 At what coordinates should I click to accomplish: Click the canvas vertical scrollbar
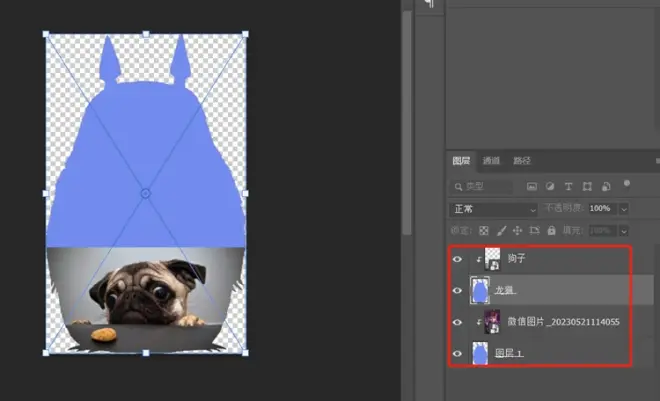coord(407,122)
